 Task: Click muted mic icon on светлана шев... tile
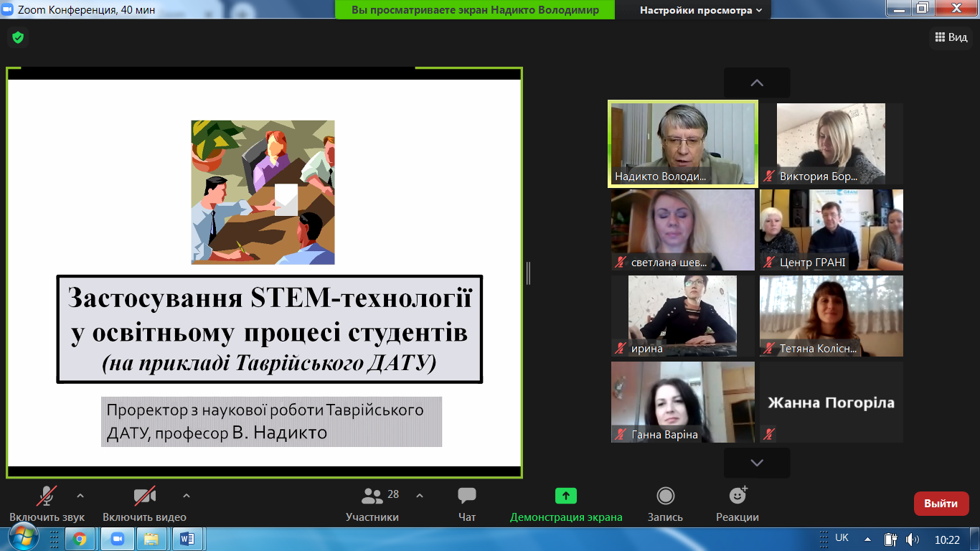coord(621,263)
